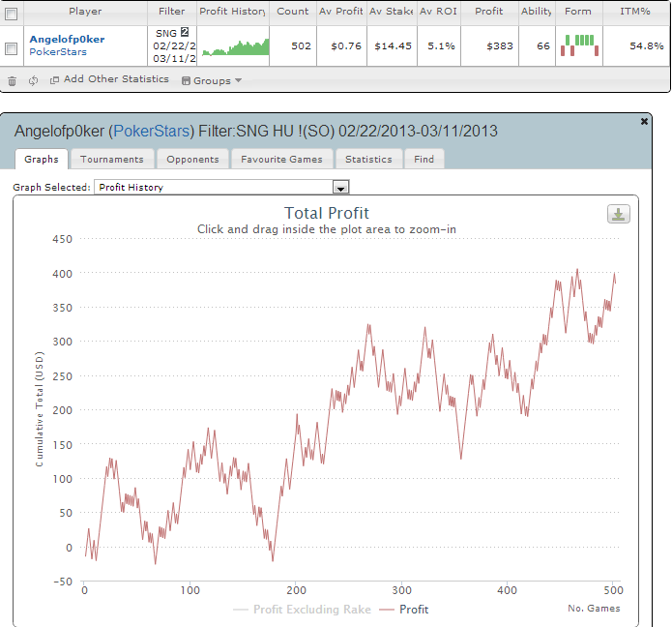Tick the select-all checkbox in header
Viewport: 672px width, 627px height.
click(12, 12)
